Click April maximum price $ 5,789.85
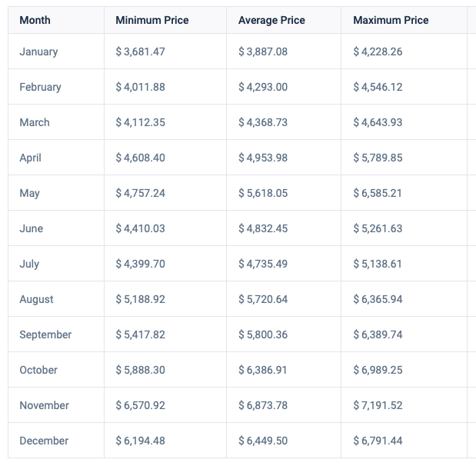This screenshot has height=466, width=476. pos(378,158)
